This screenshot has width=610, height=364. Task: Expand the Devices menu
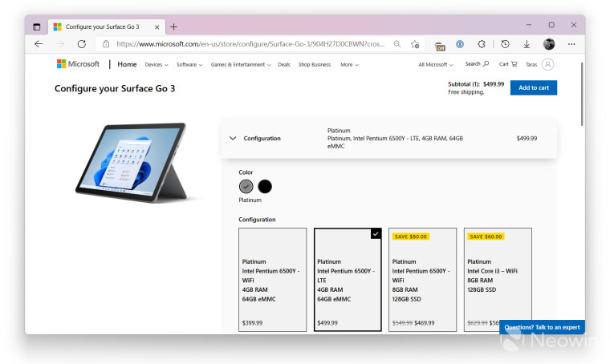coord(157,64)
